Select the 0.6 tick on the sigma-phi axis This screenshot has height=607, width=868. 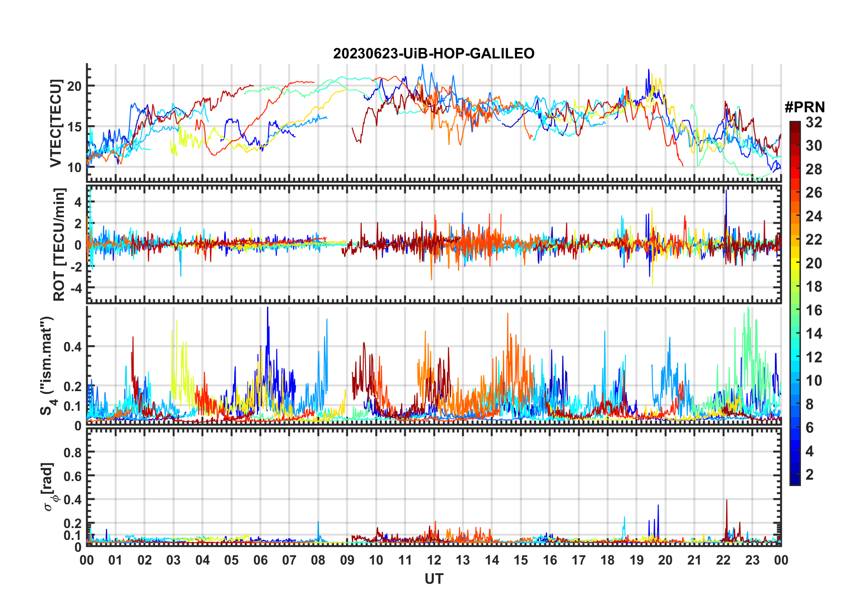73,476
